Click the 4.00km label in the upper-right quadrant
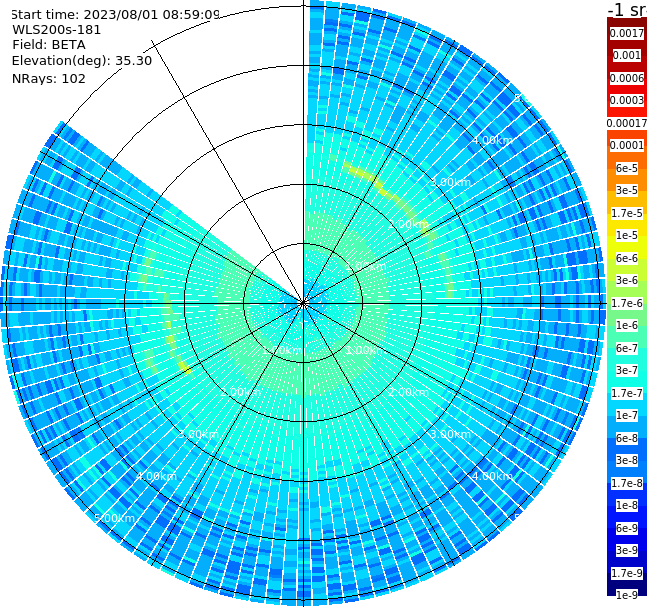 (x=492, y=140)
